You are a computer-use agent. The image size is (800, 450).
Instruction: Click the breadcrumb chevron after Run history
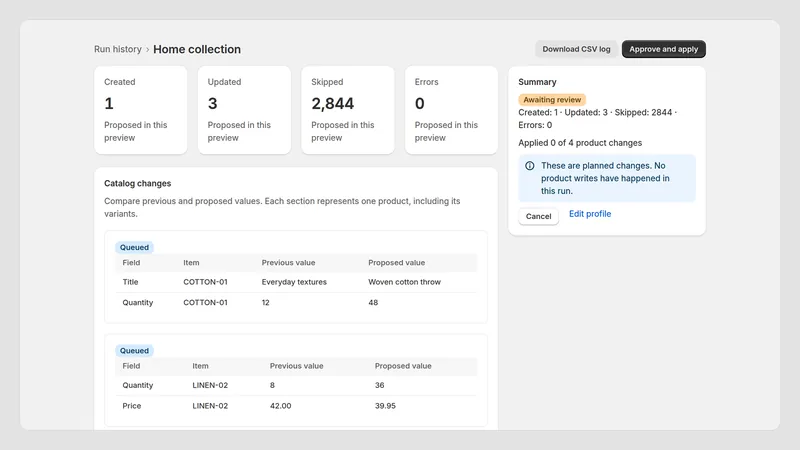[x=147, y=49]
